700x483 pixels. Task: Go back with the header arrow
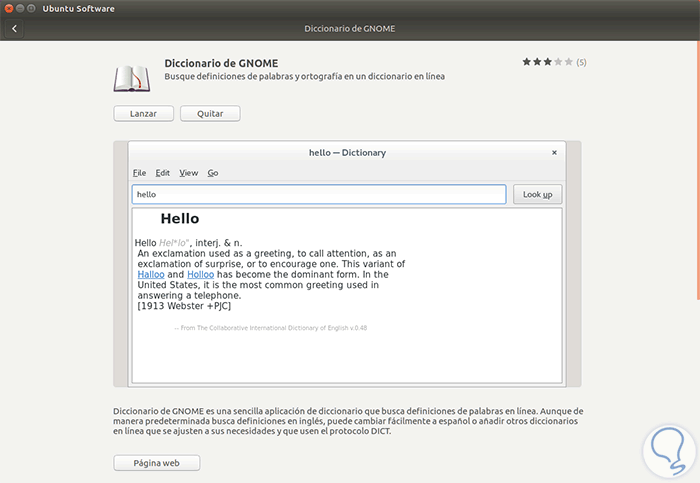pyautogui.click(x=14, y=29)
